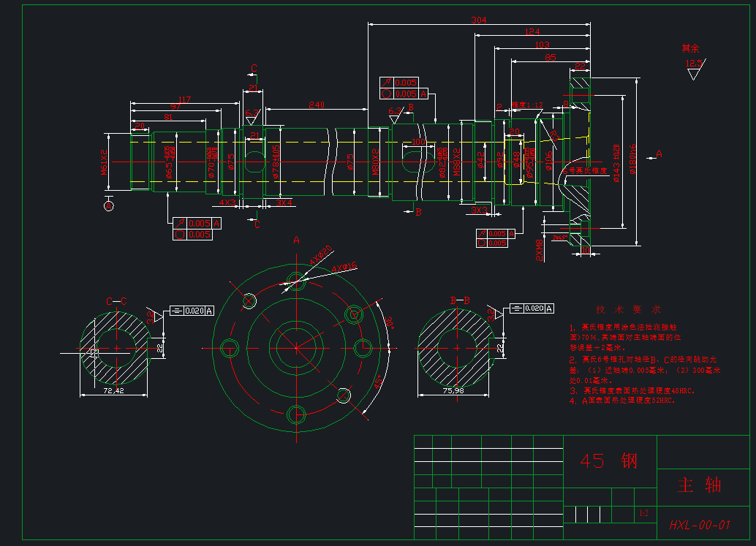
Task: Click the C—C section title
Action: coord(116,301)
